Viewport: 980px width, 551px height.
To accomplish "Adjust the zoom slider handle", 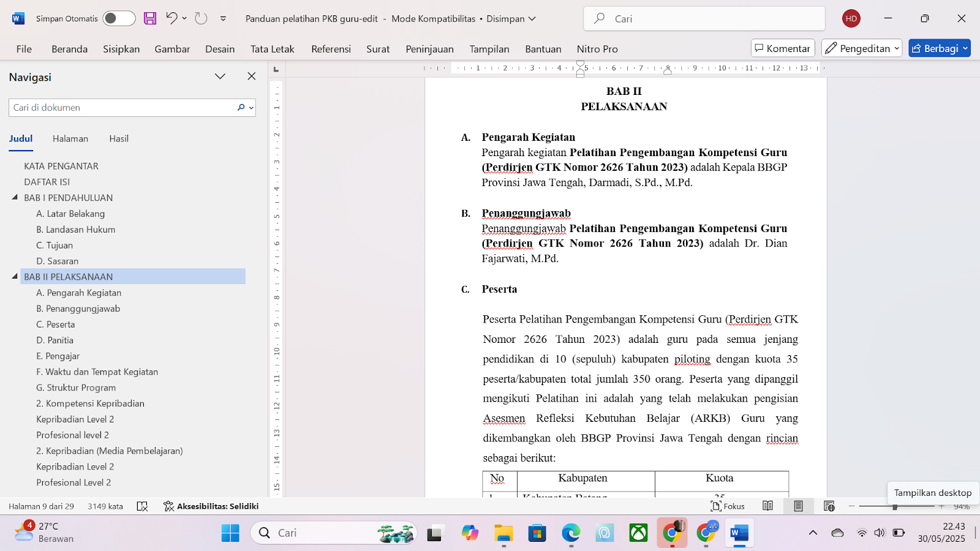I will 895,506.
